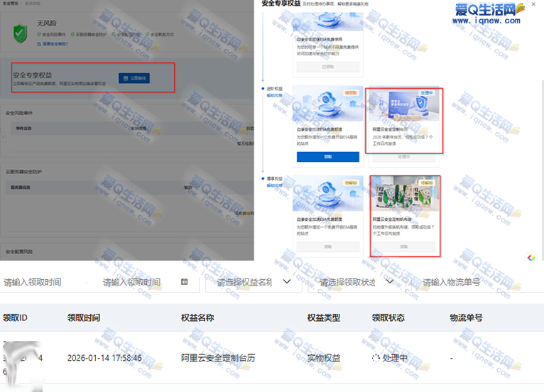The height and width of the screenshot is (392, 544).
Task: Click grey 领取 button under 尊享 ESA card
Action: (x=328, y=246)
